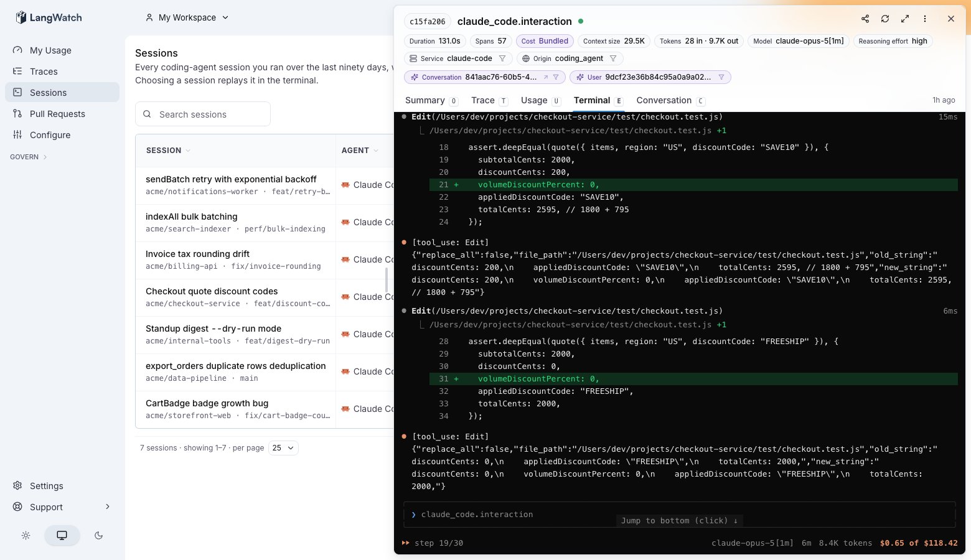Click the Spans 57 chip
This screenshot has height=560, width=971.
491,41
